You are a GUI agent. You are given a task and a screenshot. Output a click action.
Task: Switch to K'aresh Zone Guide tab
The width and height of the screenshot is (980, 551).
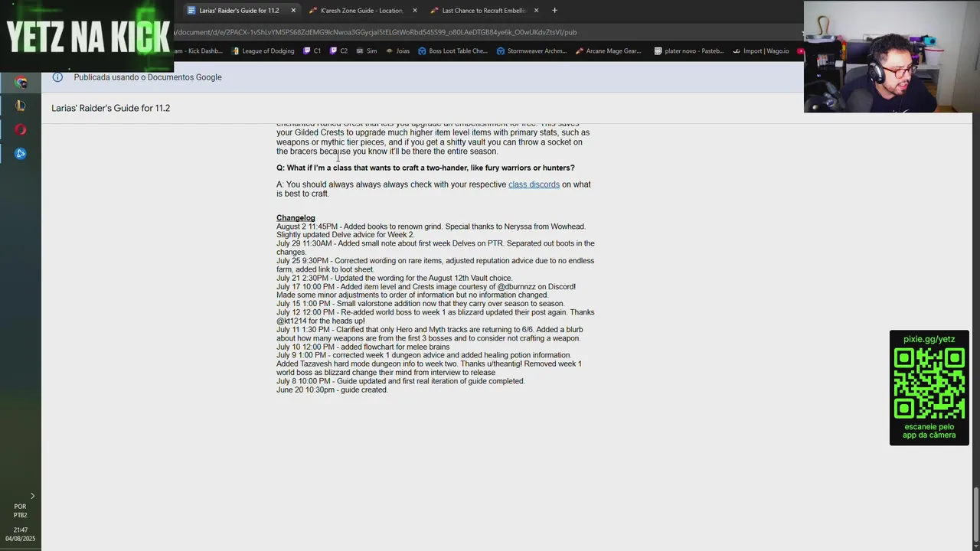tap(361, 11)
